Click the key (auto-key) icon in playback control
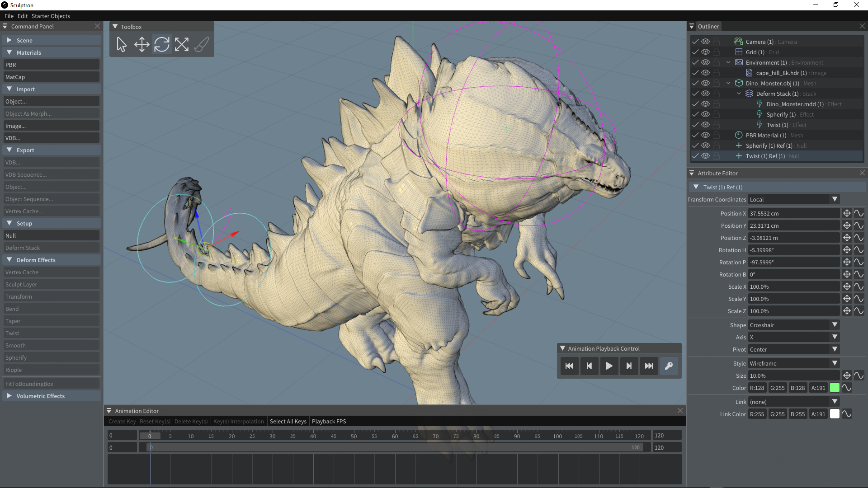 click(669, 366)
